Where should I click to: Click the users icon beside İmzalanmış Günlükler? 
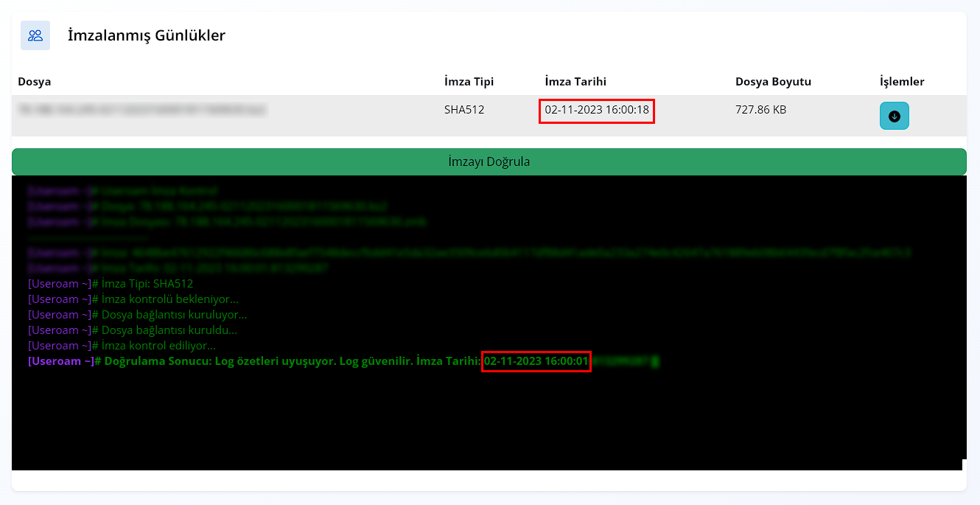coord(35,35)
